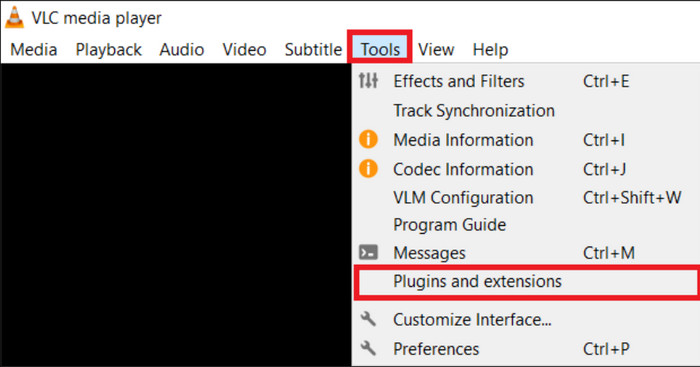Open the Video menu
This screenshot has width=700, height=367.
[x=245, y=50]
